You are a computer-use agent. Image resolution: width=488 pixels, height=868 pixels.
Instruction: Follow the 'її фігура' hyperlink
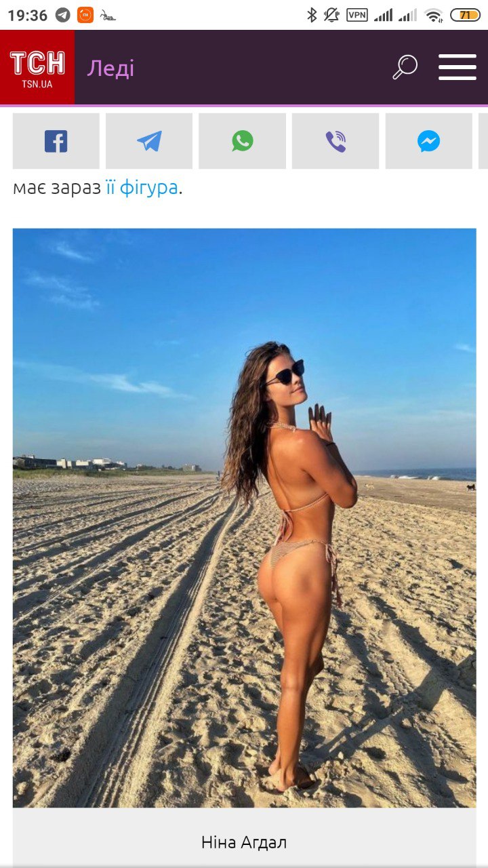coord(142,188)
